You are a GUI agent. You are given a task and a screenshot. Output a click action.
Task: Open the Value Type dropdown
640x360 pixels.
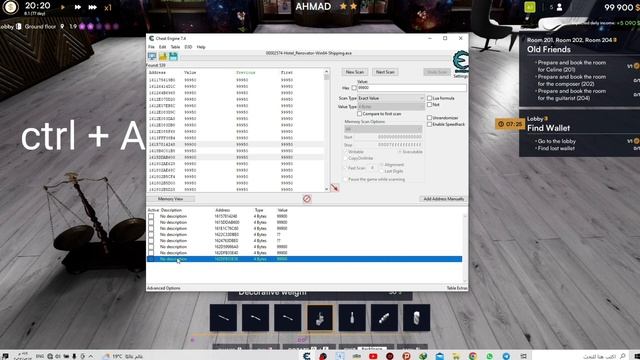coord(391,107)
